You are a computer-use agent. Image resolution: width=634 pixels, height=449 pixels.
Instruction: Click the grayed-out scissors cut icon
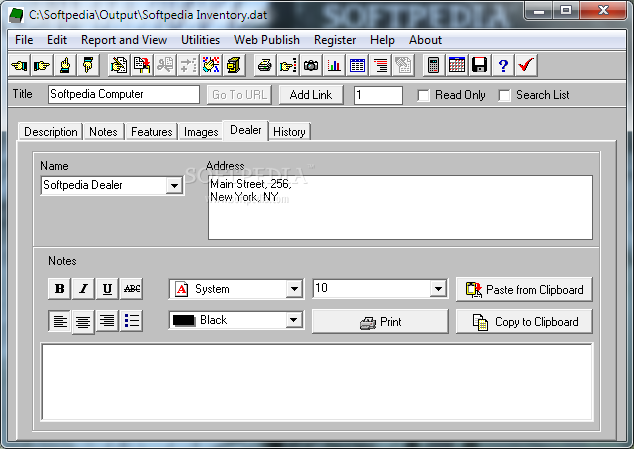coord(165,65)
